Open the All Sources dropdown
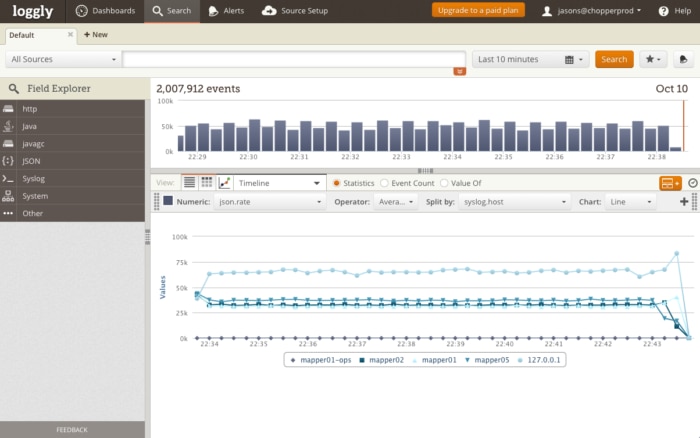This screenshot has width=700, height=438. [62, 59]
